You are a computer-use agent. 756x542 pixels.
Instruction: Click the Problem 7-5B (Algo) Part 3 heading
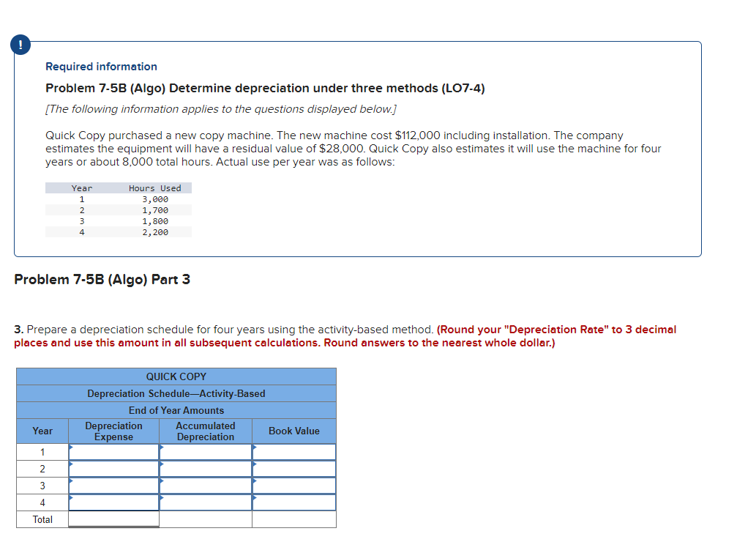pyautogui.click(x=102, y=279)
